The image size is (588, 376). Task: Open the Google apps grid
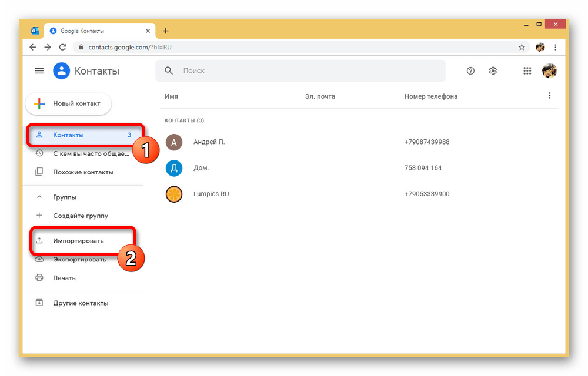(x=527, y=70)
